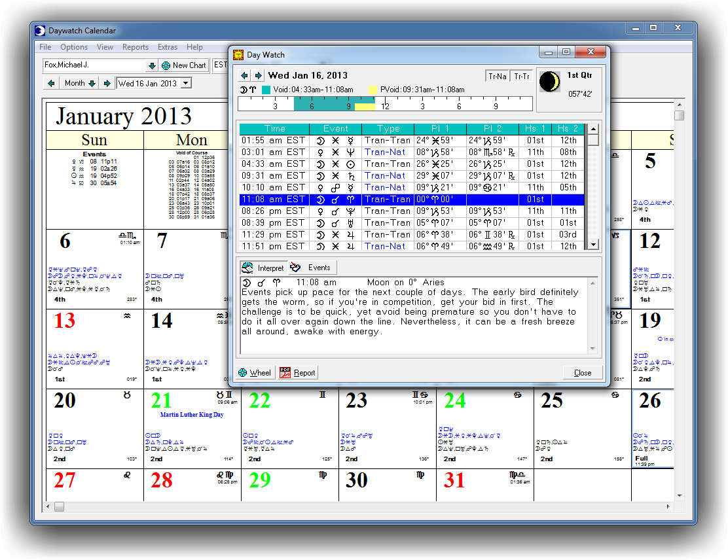This screenshot has width=728, height=560.
Task: Toggle Tr-Na transit-to-natal filter
Action: tap(498, 77)
